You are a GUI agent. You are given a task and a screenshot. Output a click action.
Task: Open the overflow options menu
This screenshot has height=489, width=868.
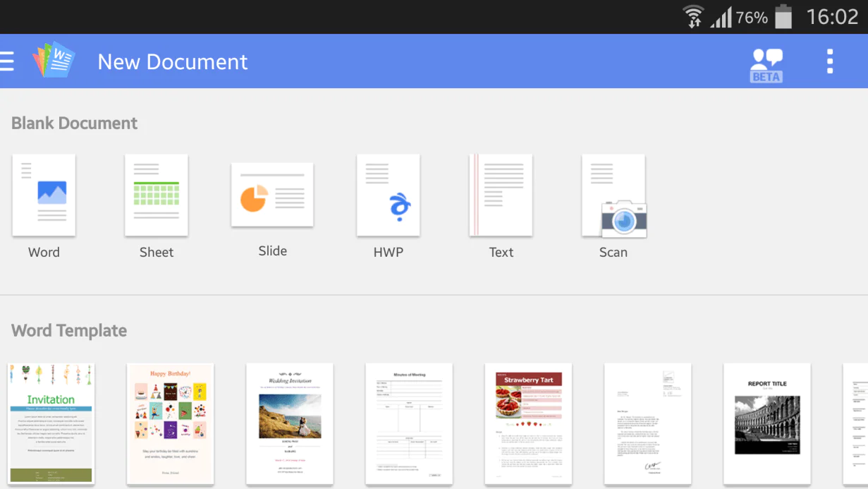point(829,61)
